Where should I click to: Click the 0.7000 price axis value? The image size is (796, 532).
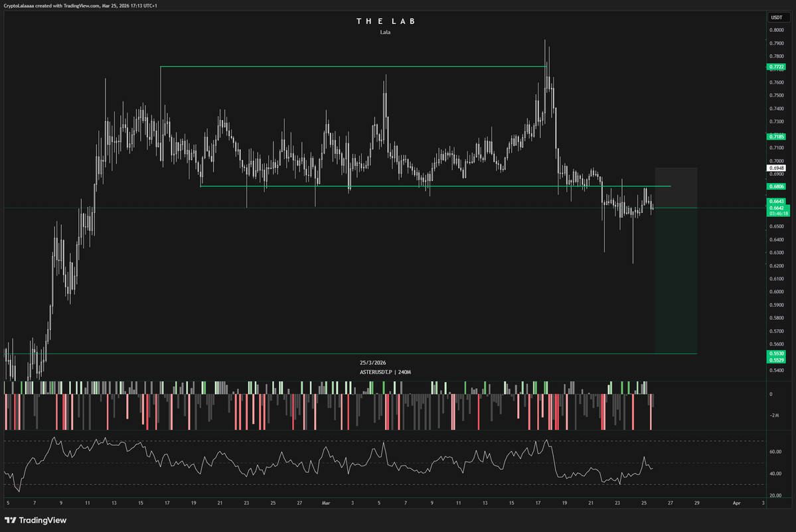(x=776, y=161)
